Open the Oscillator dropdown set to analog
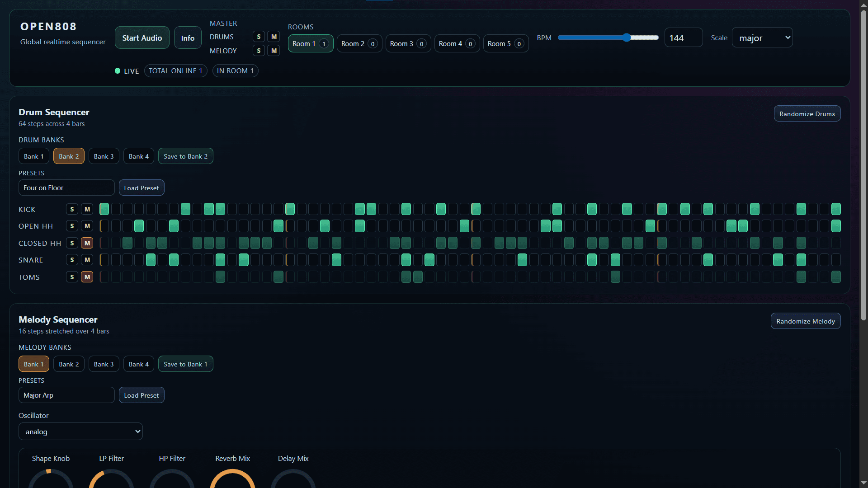Screen dimensions: 868x488 pyautogui.click(x=80, y=431)
